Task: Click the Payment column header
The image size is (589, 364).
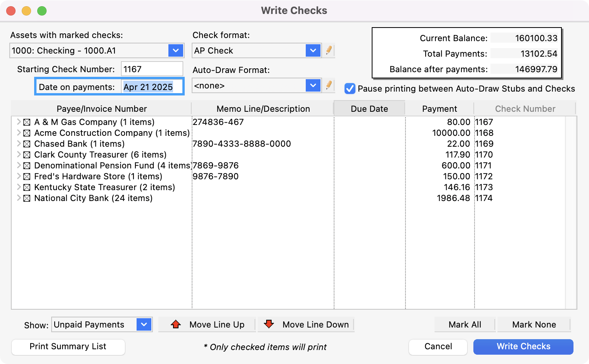Action: (x=439, y=109)
